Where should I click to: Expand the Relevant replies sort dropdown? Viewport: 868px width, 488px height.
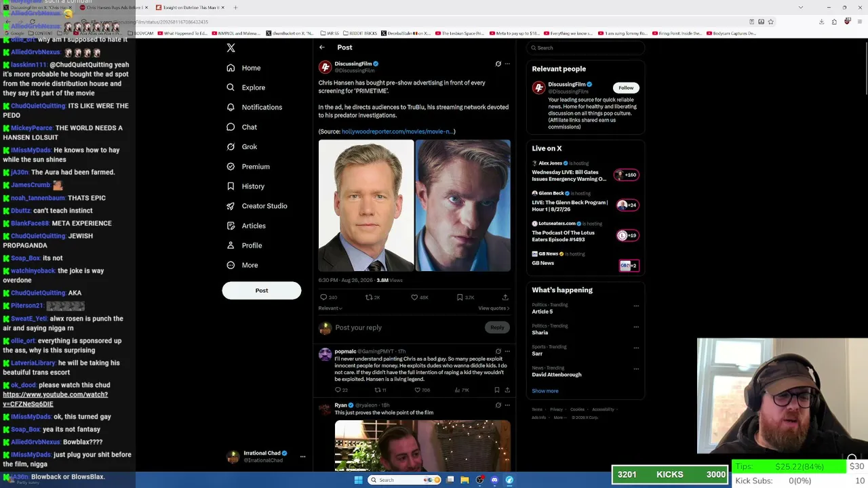pyautogui.click(x=330, y=308)
